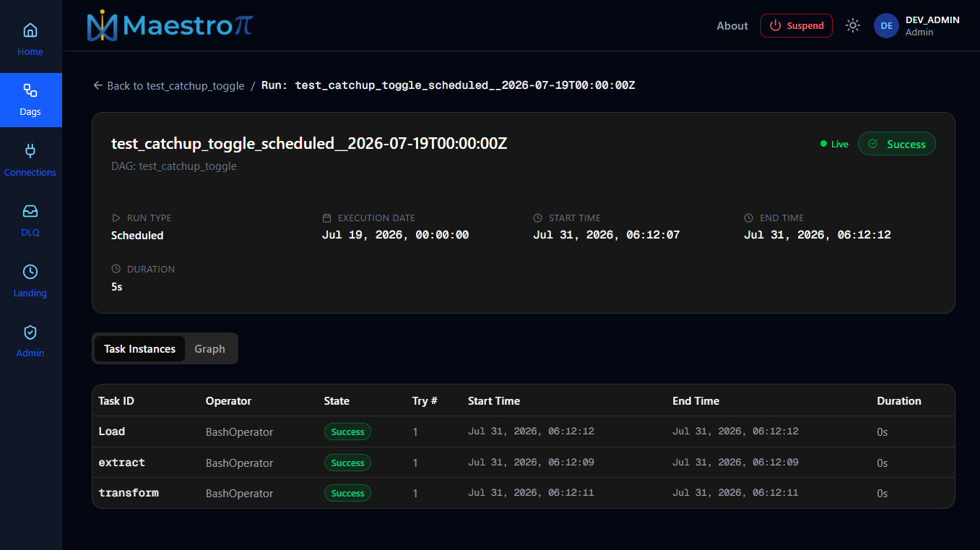Click Success badge in extract row

click(347, 463)
